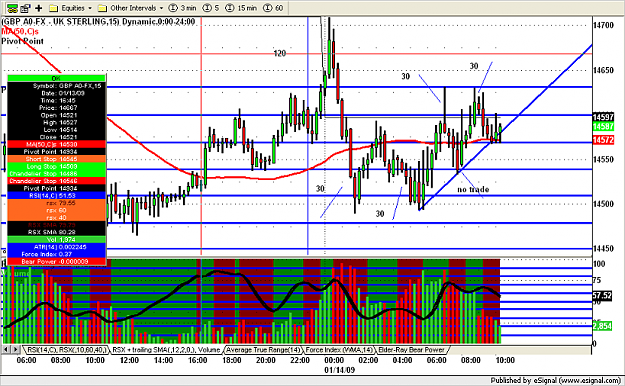Open Average True Range(14) tab

263,350
